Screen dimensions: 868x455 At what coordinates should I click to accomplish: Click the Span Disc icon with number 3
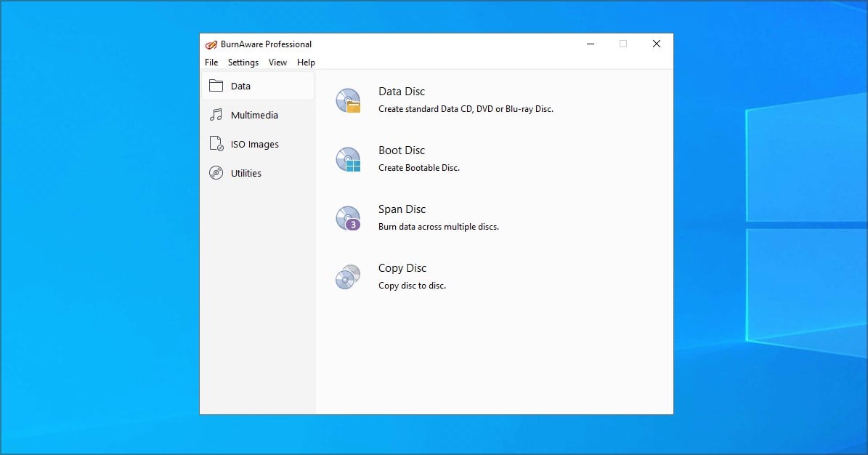(x=348, y=218)
